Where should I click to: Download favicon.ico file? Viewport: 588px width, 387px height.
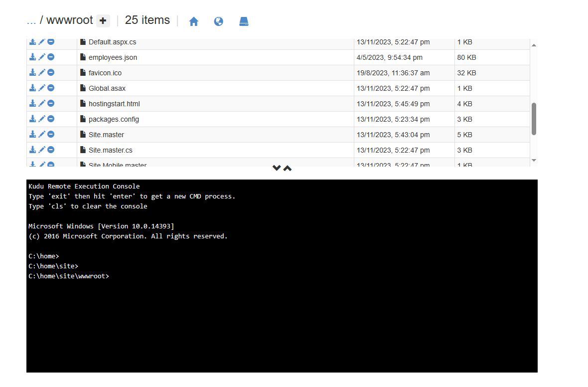pyautogui.click(x=32, y=72)
